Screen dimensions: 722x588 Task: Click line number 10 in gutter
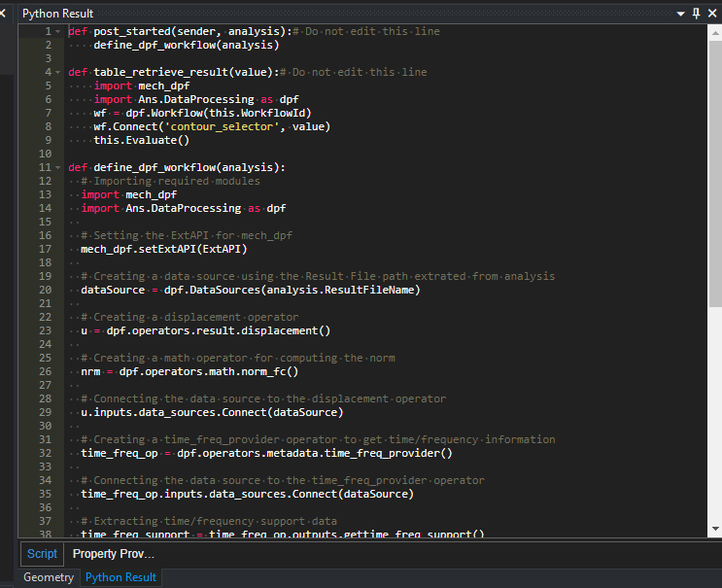pyautogui.click(x=45, y=154)
